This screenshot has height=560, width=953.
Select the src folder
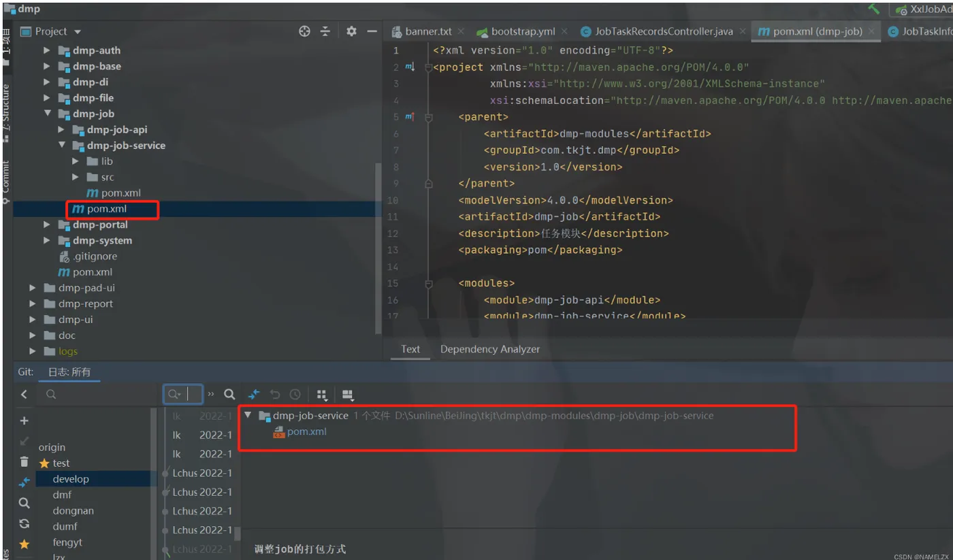(x=101, y=177)
